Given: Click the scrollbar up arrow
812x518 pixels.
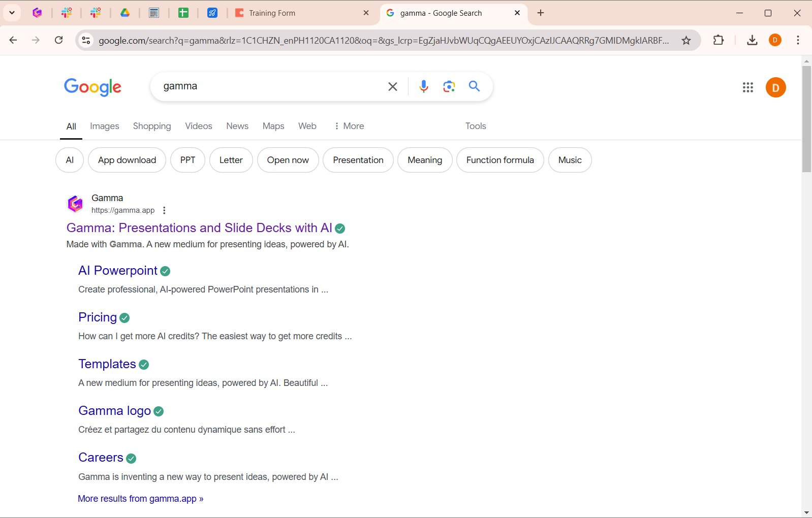Looking at the screenshot, I should 806,61.
